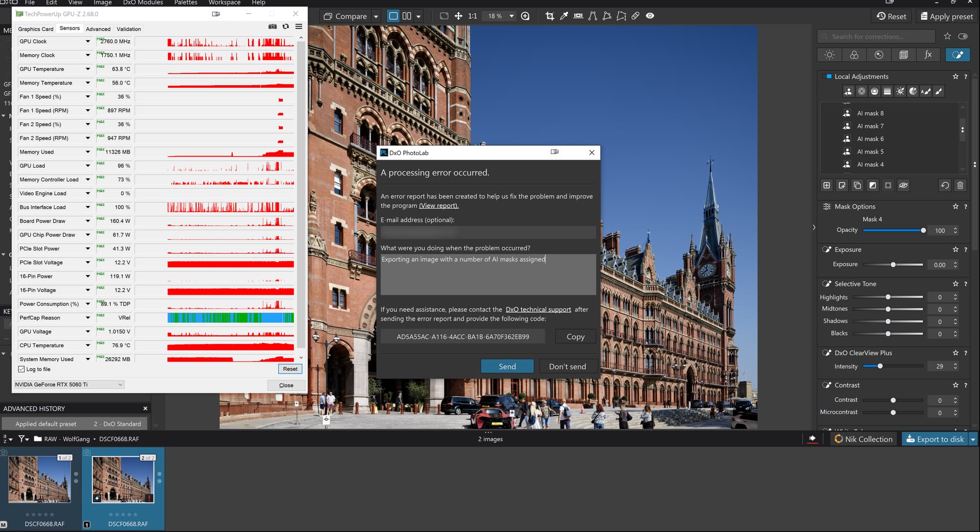
Task: Toggle Local Adjustments on or off
Action: [x=828, y=77]
